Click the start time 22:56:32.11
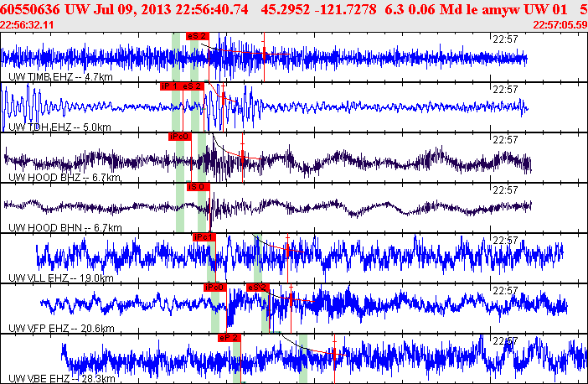This screenshot has height=384, width=588. (x=27, y=25)
